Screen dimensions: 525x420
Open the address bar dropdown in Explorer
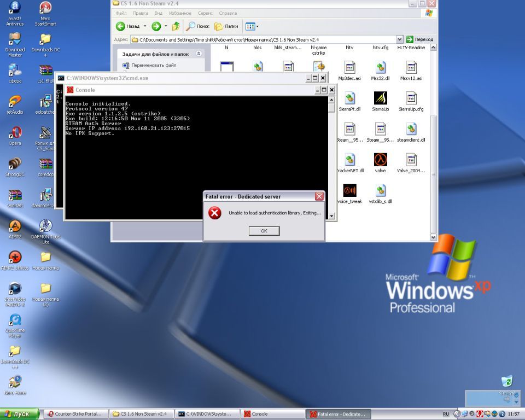(399, 39)
